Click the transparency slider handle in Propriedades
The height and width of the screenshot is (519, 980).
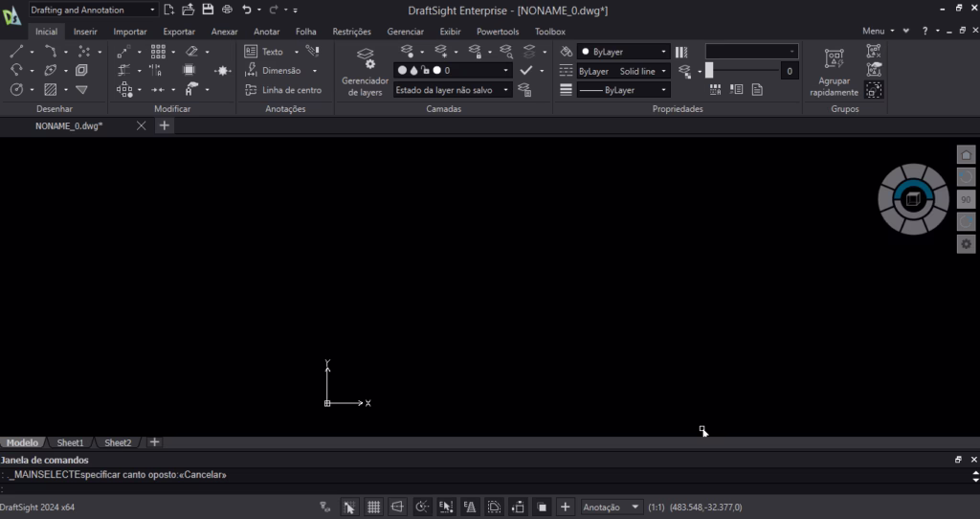point(709,71)
